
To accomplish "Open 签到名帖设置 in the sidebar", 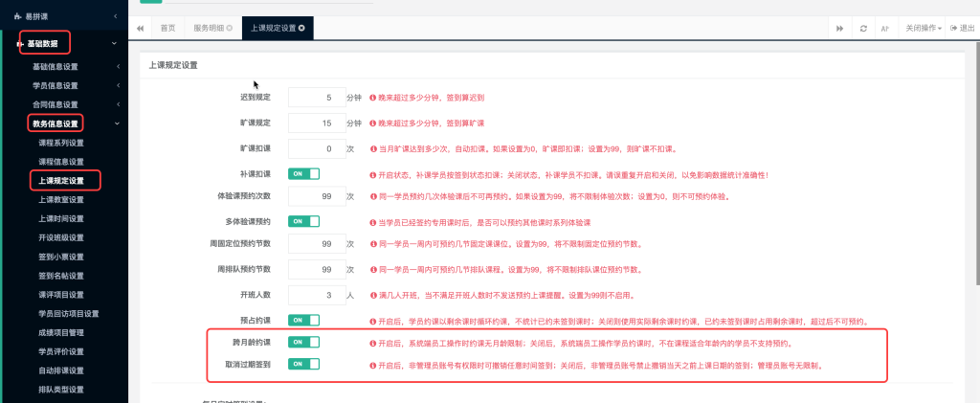I will (x=61, y=276).
